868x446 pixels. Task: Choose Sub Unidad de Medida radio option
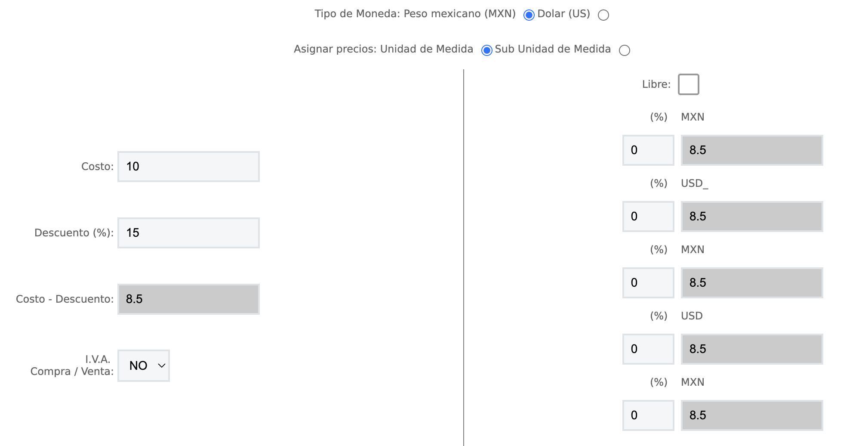tap(624, 50)
